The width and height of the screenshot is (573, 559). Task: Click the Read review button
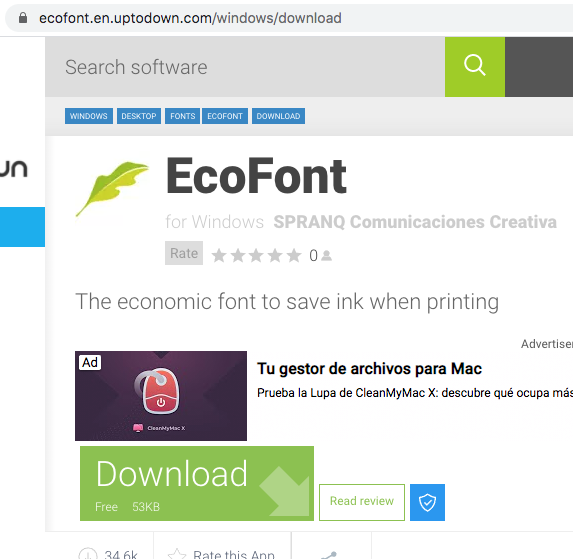[362, 502]
